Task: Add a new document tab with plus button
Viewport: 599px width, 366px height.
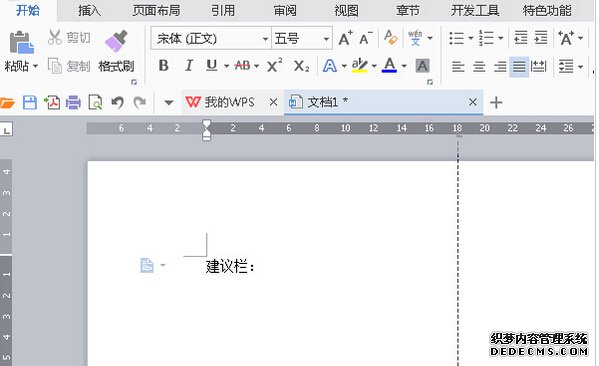Action: tap(496, 102)
